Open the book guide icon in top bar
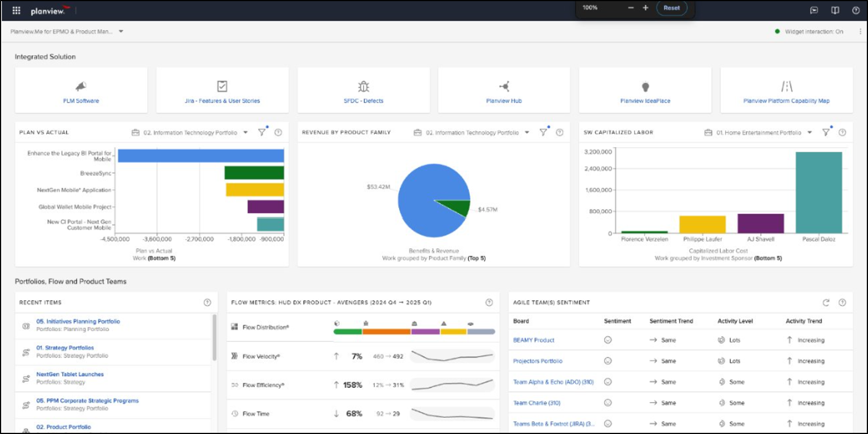The image size is (868, 434). 835,10
